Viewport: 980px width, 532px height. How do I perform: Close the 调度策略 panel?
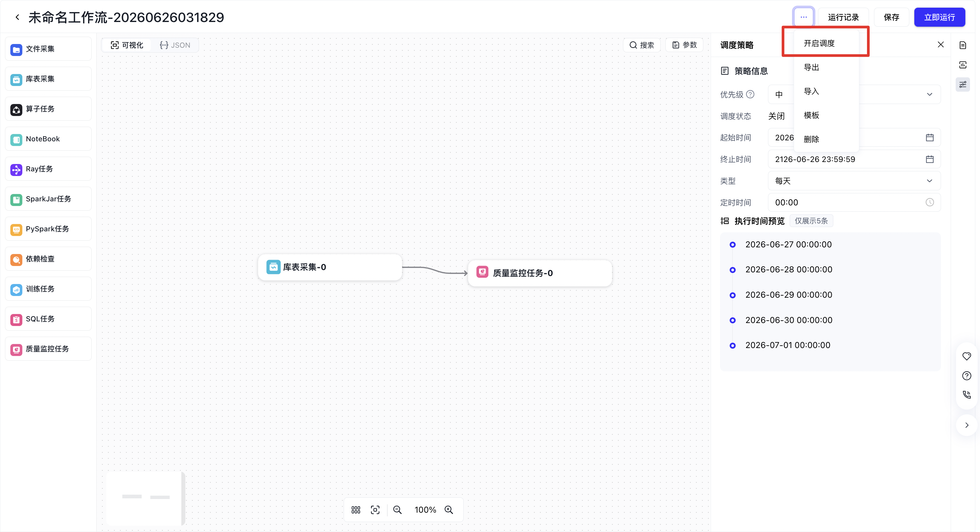pyautogui.click(x=941, y=45)
